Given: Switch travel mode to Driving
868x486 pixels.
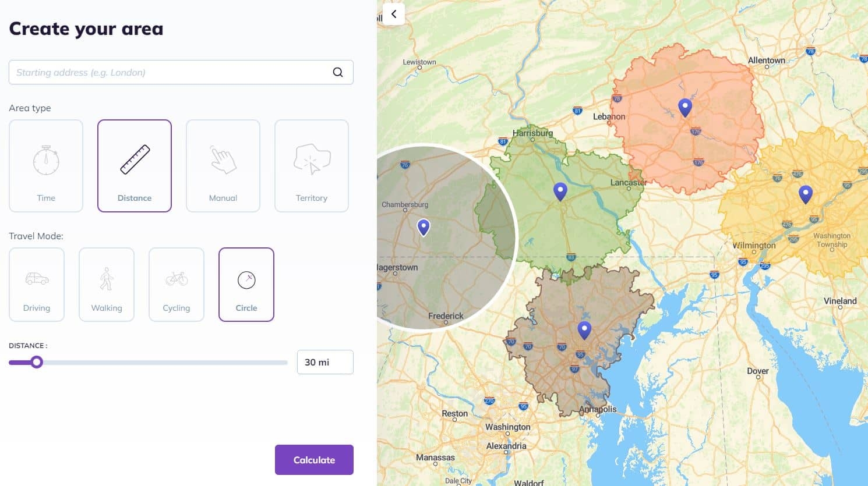Looking at the screenshot, I should pyautogui.click(x=37, y=284).
